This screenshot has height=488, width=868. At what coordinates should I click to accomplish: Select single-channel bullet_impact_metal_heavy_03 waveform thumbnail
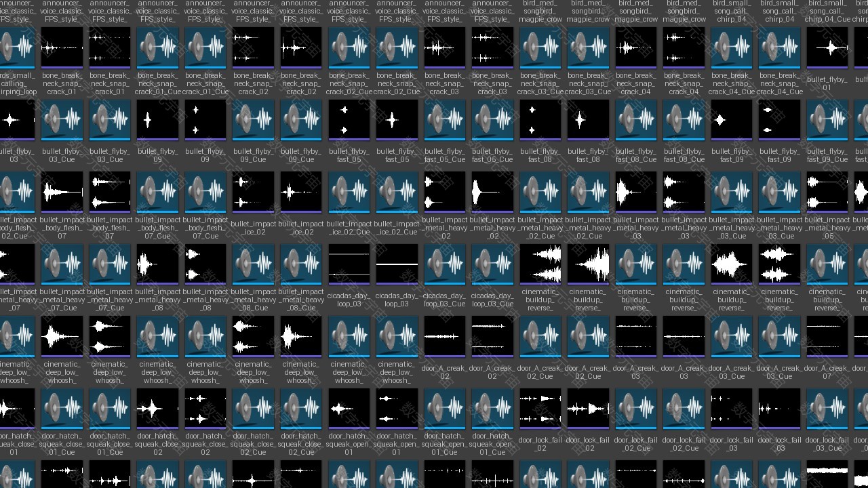click(635, 192)
